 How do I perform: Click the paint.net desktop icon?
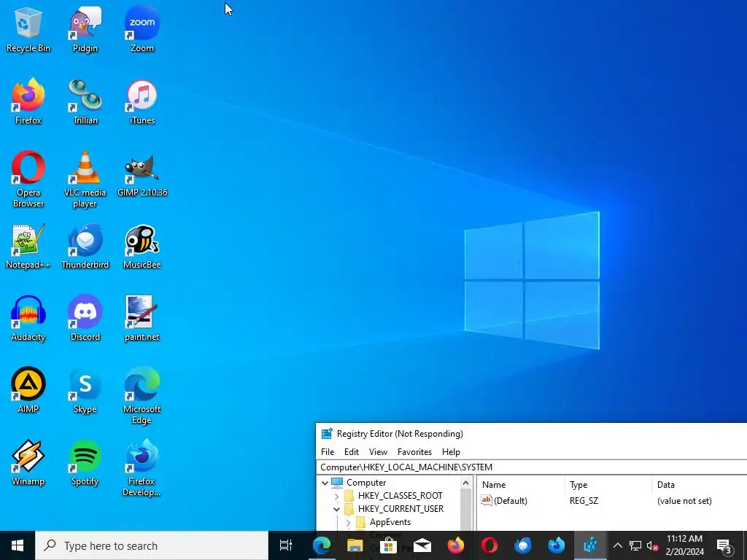tap(142, 319)
